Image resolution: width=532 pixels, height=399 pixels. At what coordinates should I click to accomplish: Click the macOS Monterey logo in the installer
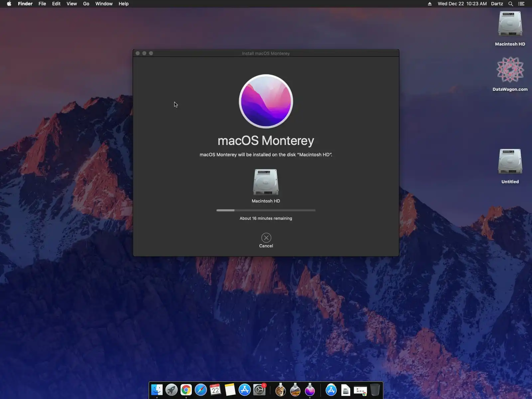click(266, 101)
